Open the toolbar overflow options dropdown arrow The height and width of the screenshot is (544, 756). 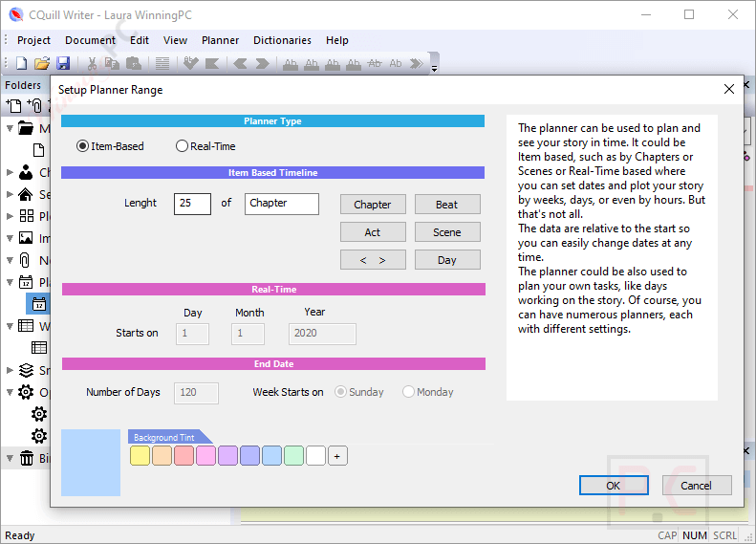[434, 68]
